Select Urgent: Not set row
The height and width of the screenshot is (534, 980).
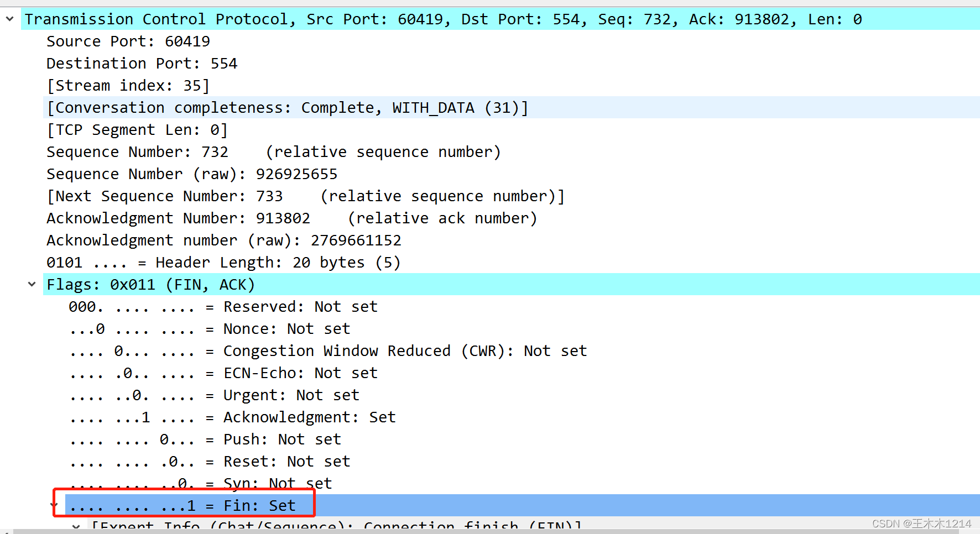click(x=523, y=395)
